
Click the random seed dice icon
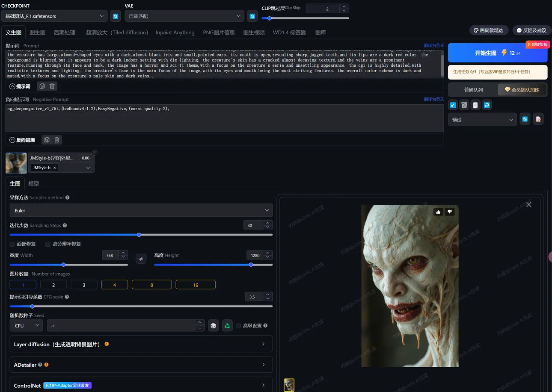point(213,326)
